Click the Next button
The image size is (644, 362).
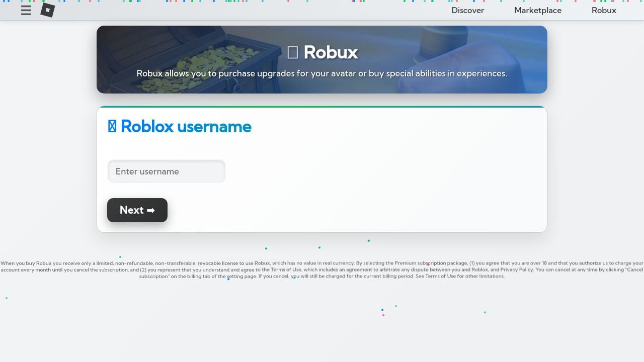(x=137, y=210)
